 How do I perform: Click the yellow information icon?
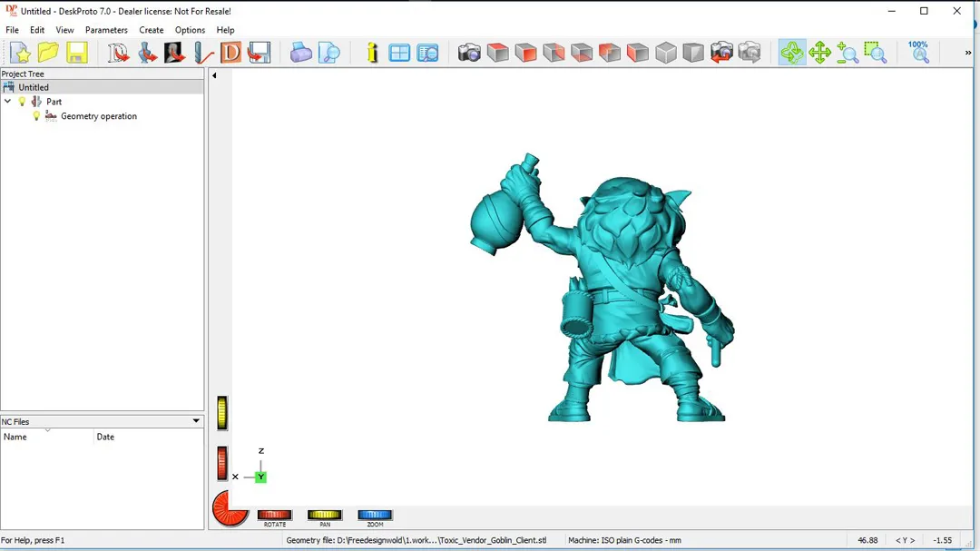[x=372, y=53]
